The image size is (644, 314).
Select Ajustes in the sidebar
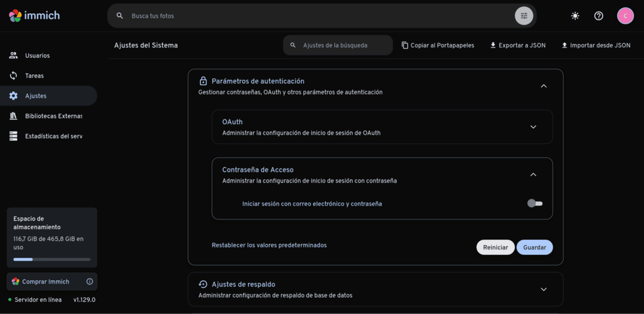point(48,96)
